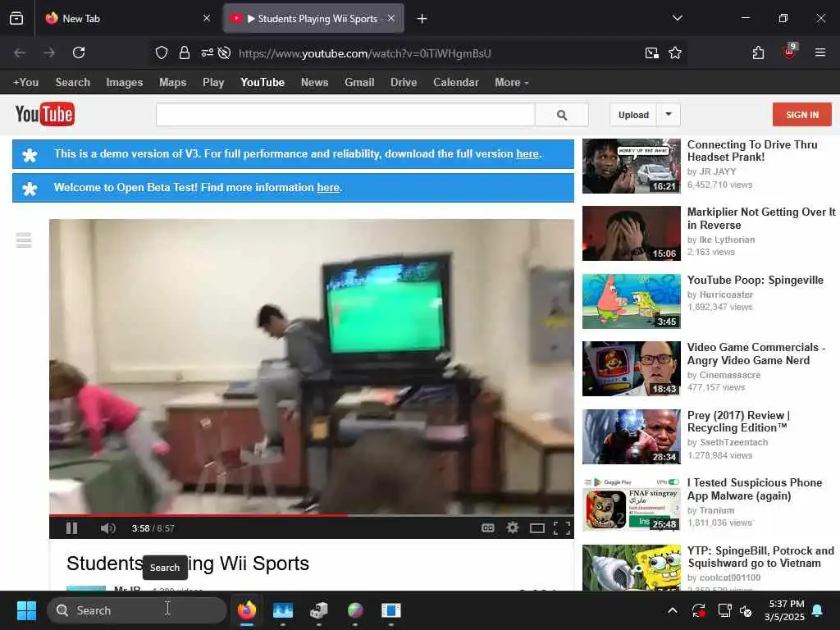
Task: Open I Tested Suspicious Phone App Malware title
Action: 755,489
